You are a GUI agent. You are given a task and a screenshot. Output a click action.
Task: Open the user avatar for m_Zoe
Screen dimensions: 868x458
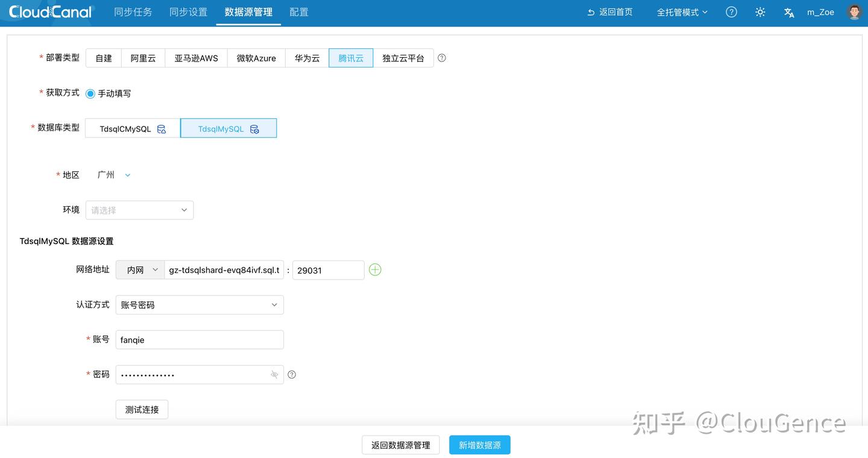click(854, 12)
